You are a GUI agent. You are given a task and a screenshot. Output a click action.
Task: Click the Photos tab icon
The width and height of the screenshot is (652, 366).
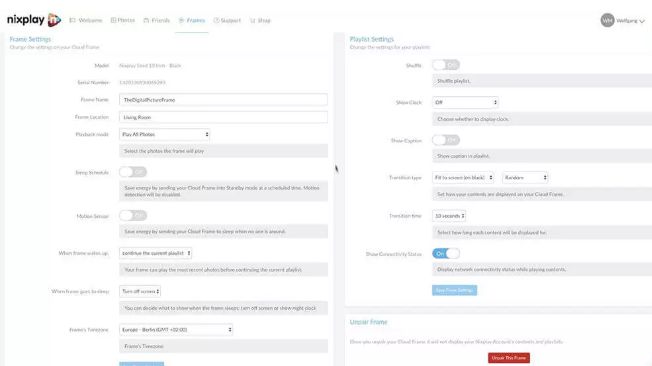pos(113,20)
